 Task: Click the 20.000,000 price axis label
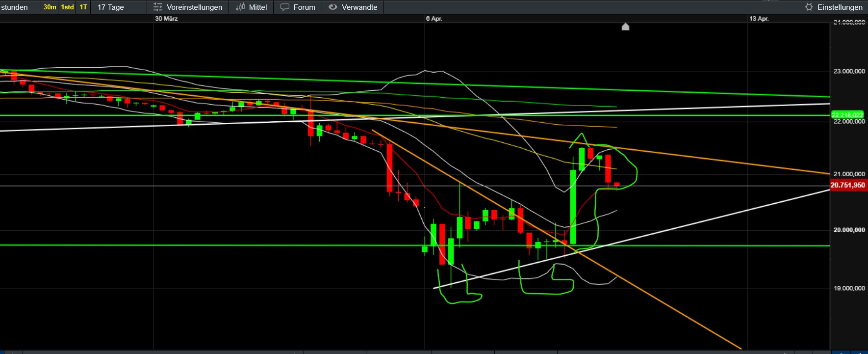849,230
